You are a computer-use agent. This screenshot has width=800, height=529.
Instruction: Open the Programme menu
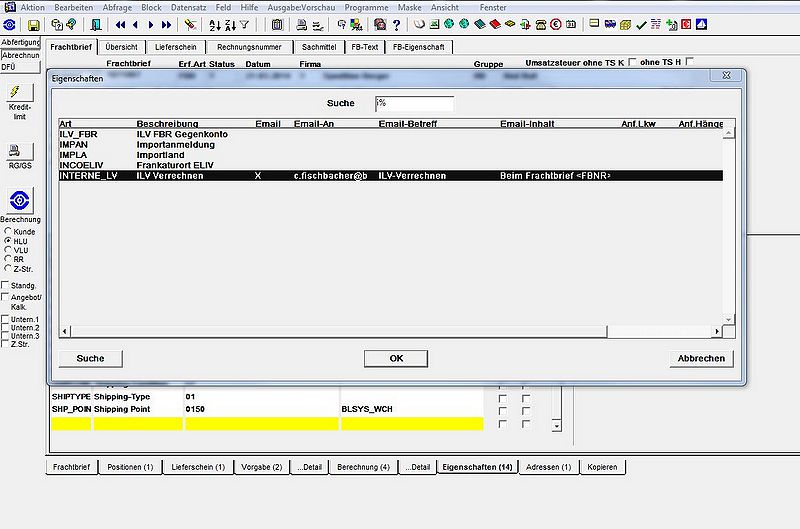tap(366, 8)
